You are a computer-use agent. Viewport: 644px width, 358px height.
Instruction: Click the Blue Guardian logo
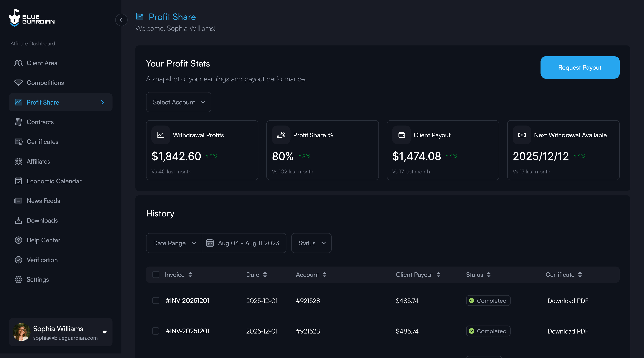click(32, 18)
